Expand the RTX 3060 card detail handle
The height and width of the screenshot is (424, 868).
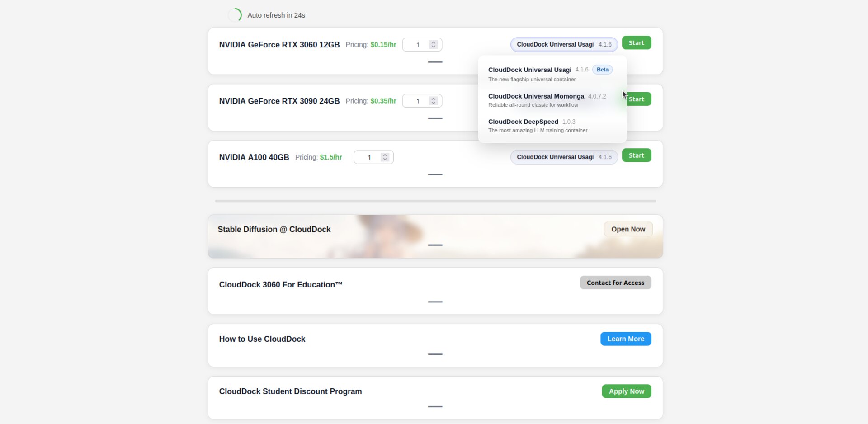[435, 62]
